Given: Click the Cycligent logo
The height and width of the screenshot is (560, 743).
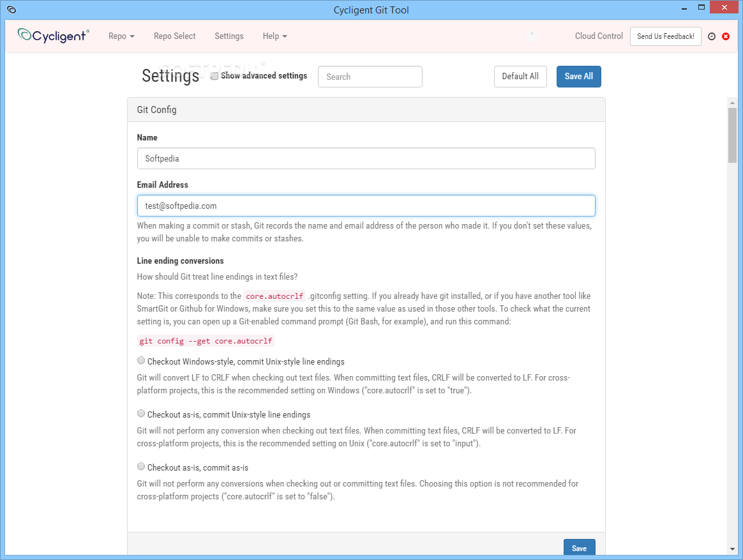Looking at the screenshot, I should tap(53, 36).
